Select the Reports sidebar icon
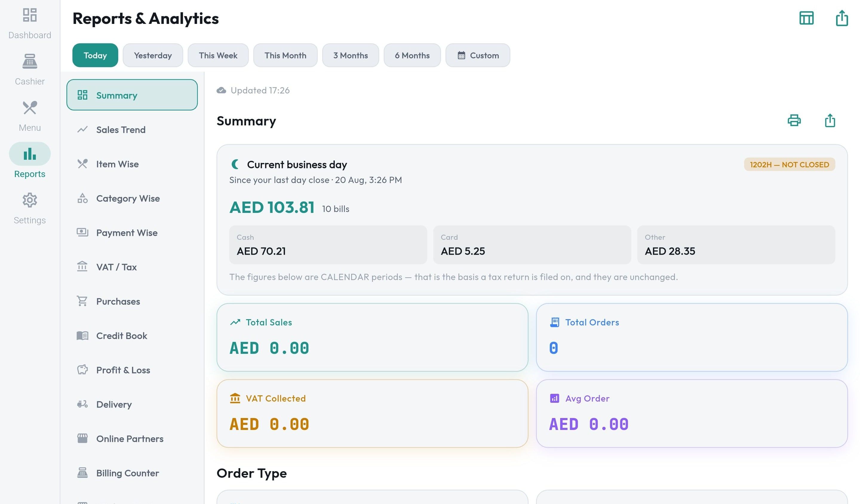Viewport: 860px width, 504px height. 30,153
